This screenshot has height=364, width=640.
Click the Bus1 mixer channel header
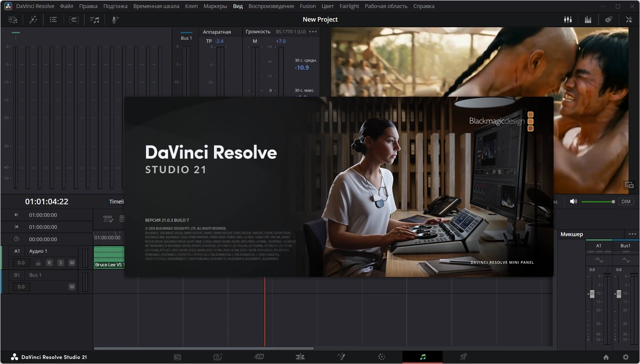625,246
